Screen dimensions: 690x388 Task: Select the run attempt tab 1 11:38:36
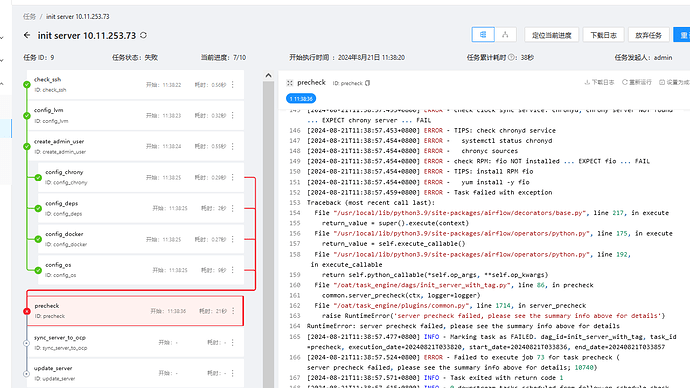coord(301,99)
